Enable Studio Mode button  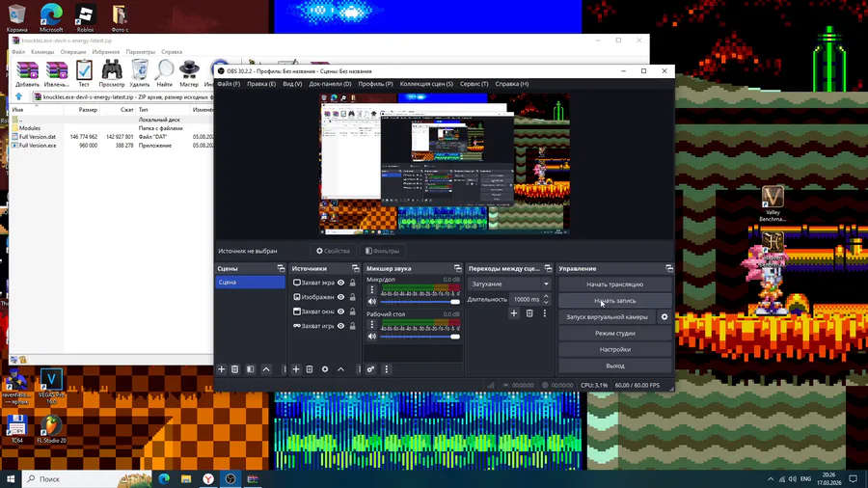[615, 333]
